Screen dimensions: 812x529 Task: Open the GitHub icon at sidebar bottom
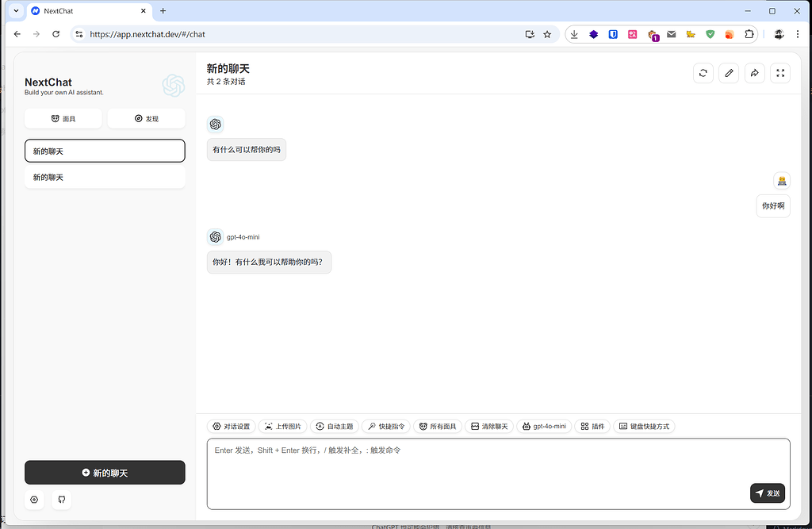62,500
